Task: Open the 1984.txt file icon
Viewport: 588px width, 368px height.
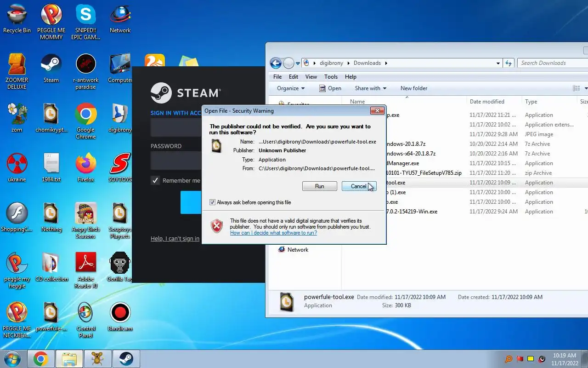Action: coord(51,167)
